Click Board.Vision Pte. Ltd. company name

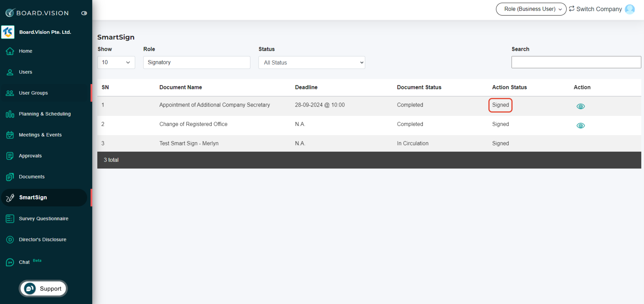coord(45,32)
